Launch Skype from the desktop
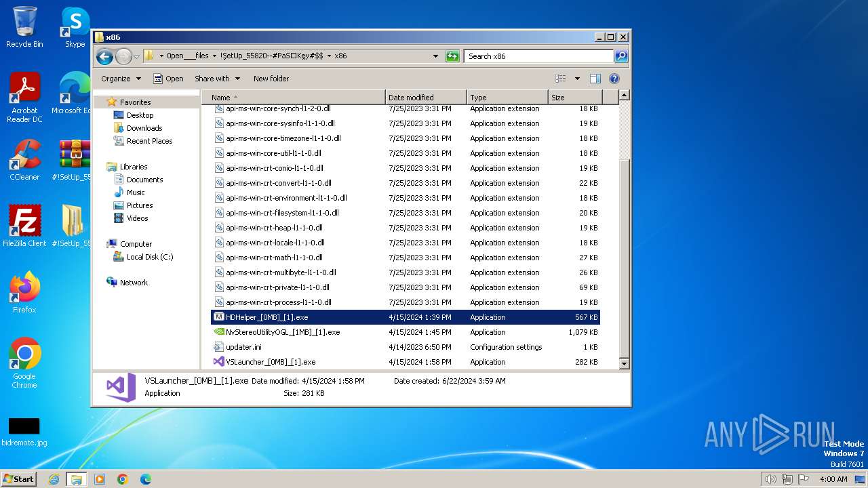This screenshot has height=488, width=868. [x=75, y=27]
